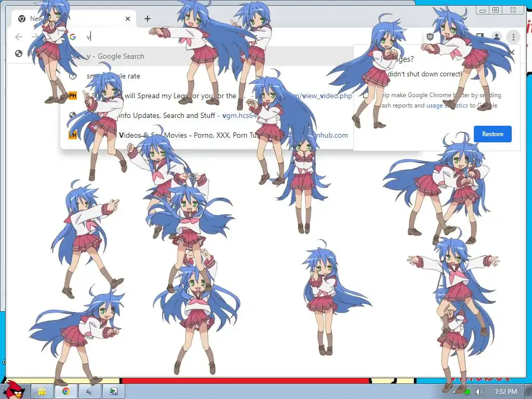This screenshot has height=399, width=532.
Task: Minimize the Chrome window
Action: coord(483,10)
